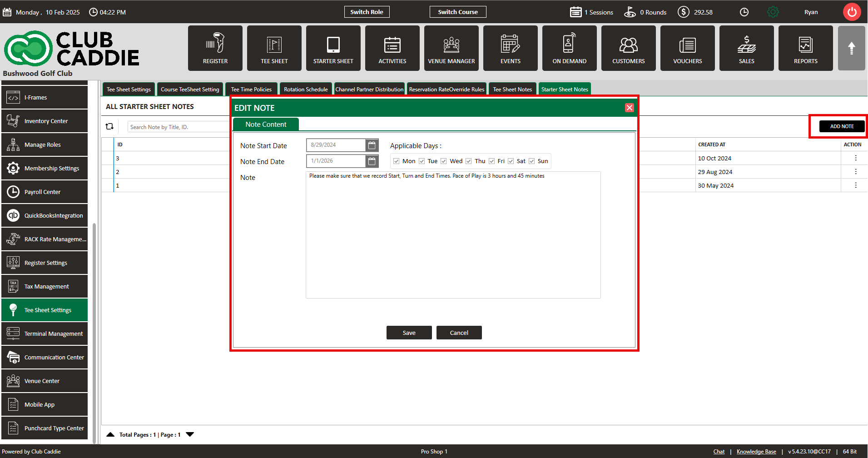Click the refresh icon beside search box
Viewport: 868px width, 458px height.
tap(109, 127)
